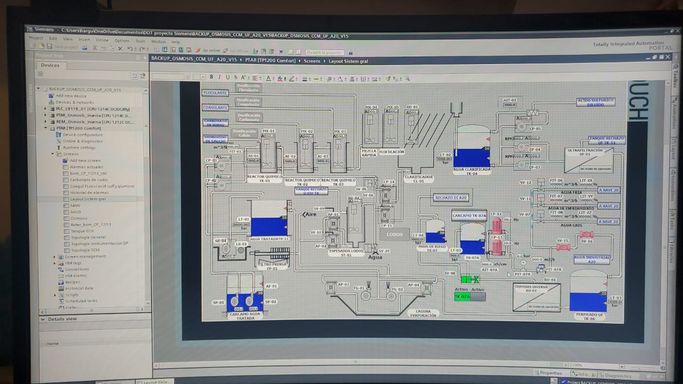Click the undo toolbar icon
This screenshot has height=384, width=683.
[130, 48]
